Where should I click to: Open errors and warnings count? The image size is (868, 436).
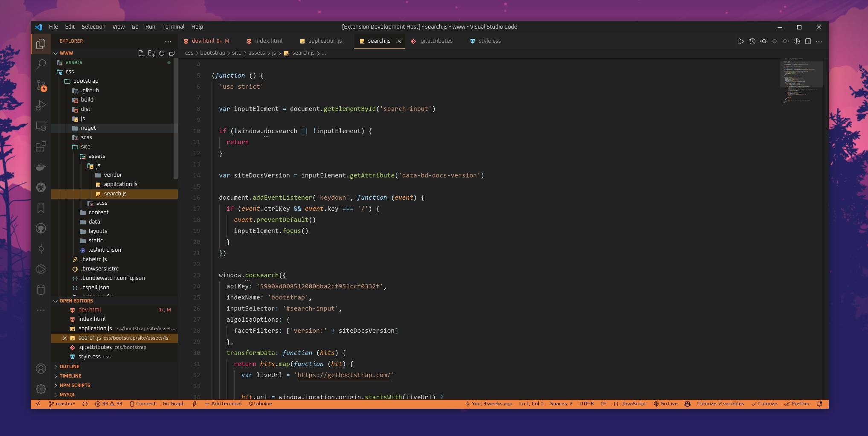pos(109,404)
